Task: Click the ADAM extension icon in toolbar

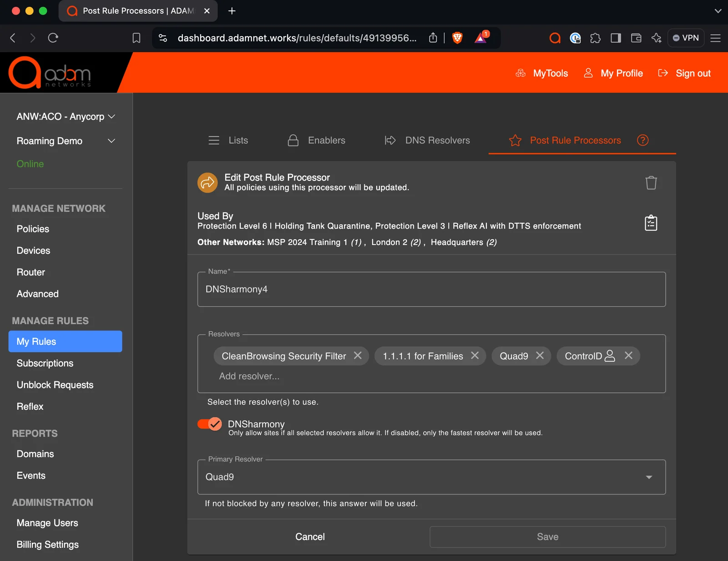Action: click(x=555, y=38)
